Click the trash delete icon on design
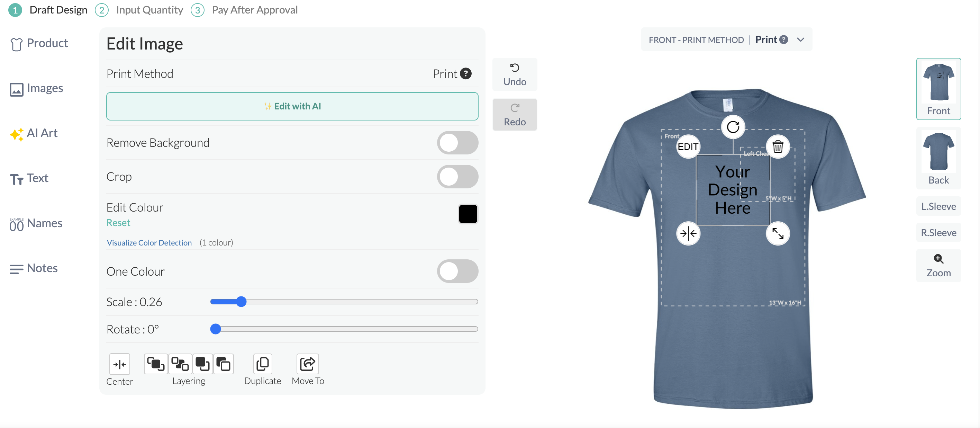 [x=778, y=146]
